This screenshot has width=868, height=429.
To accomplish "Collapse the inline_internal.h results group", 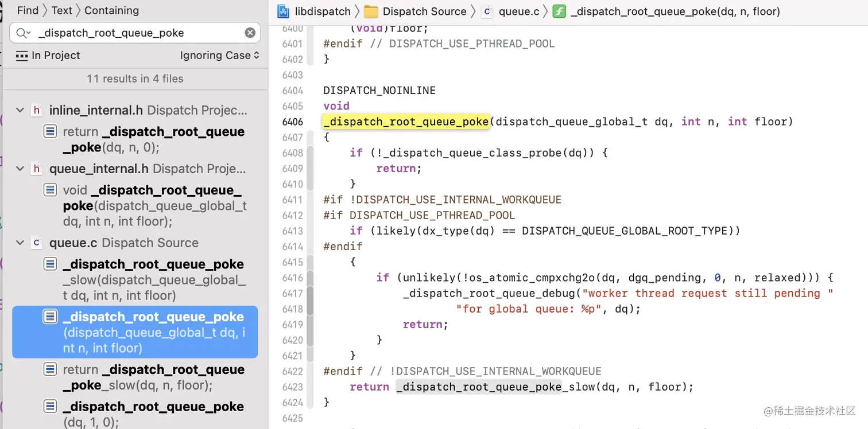I will (20, 110).
